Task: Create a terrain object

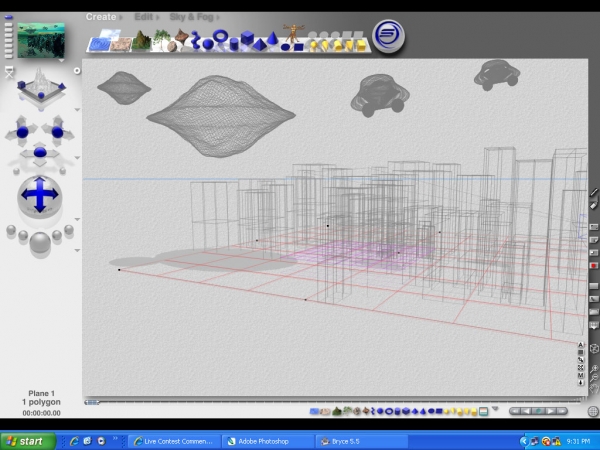Action: (x=141, y=41)
